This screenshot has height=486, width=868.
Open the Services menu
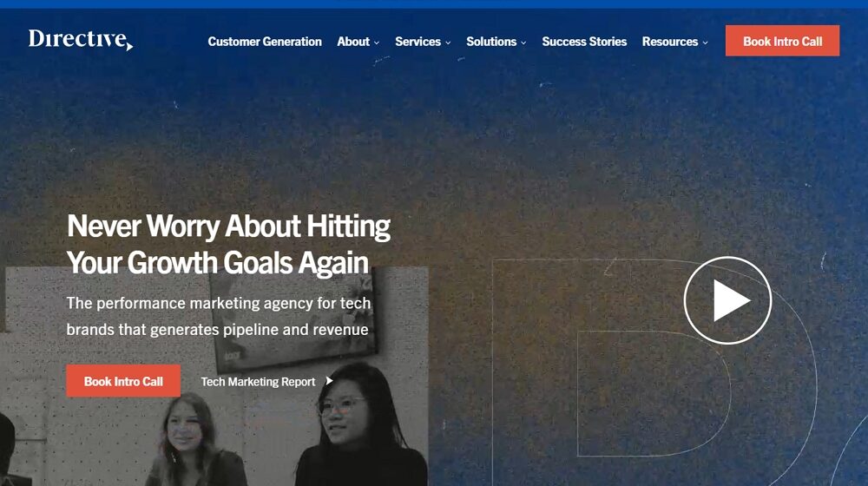pyautogui.click(x=418, y=42)
